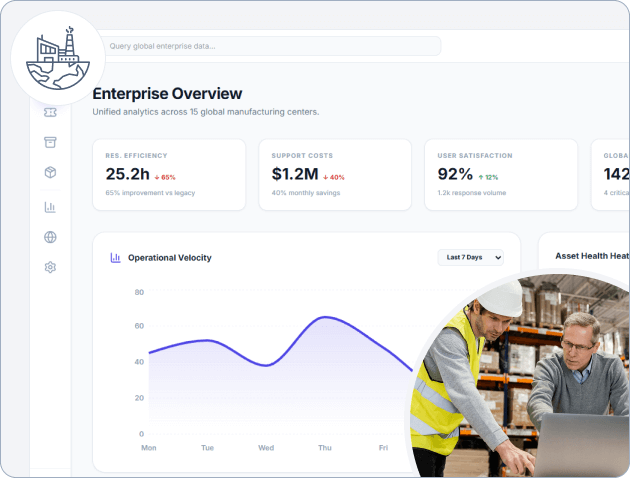The image size is (630, 478).
Task: Click the red 40% down indicator
Action: click(334, 177)
